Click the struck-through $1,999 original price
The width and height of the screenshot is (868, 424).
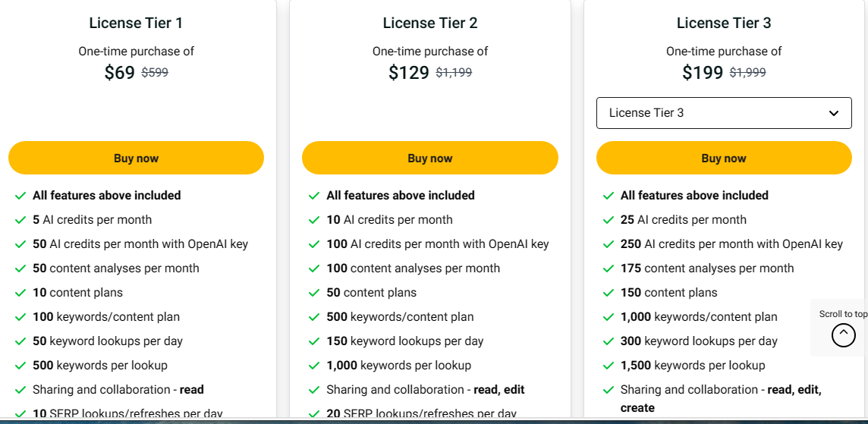point(747,73)
